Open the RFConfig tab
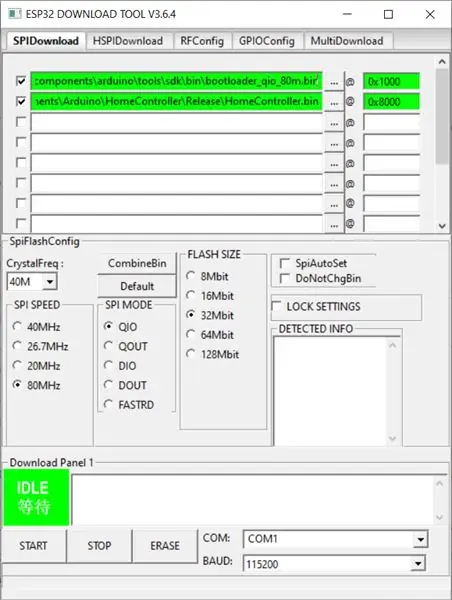Viewport: 452px width, 600px height. pyautogui.click(x=202, y=41)
